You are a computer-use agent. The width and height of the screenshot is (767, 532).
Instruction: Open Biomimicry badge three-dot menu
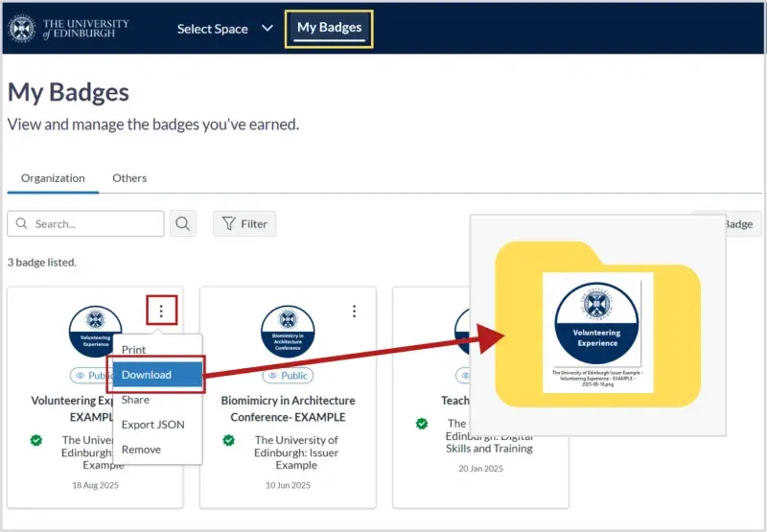[x=354, y=311]
